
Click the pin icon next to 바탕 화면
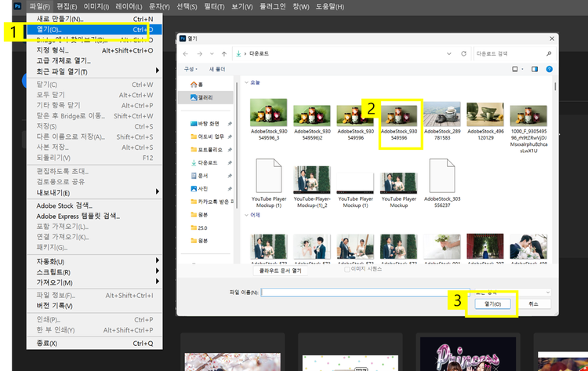[230, 124]
